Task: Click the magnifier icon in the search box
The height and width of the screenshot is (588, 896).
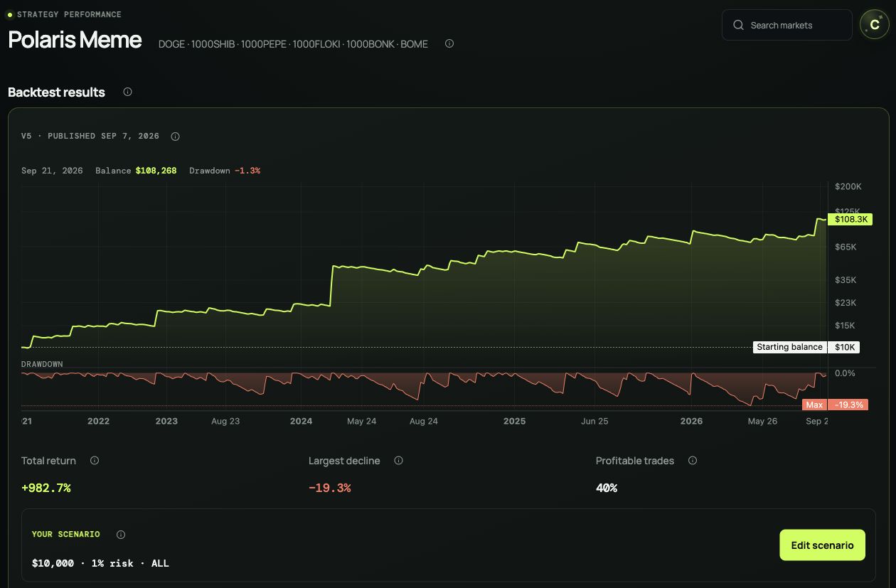Action: tap(739, 25)
